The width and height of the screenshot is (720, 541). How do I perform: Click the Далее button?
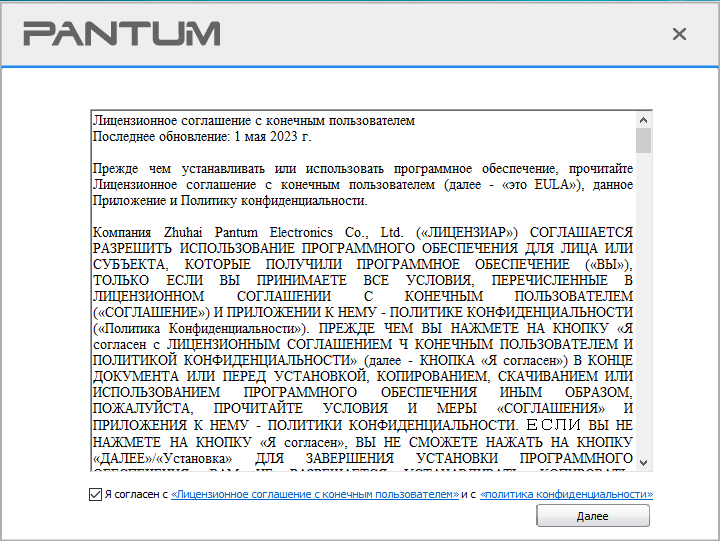593,516
